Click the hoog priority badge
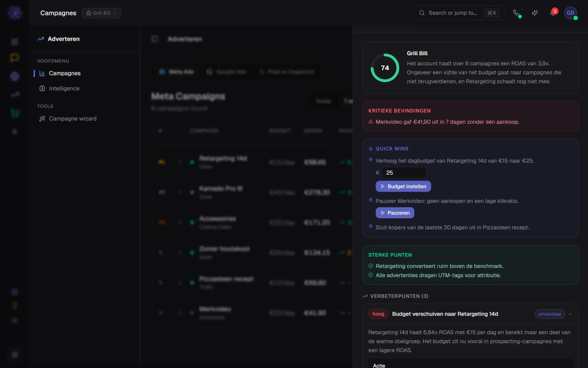Screen dimensions: 588x368 point(378,314)
